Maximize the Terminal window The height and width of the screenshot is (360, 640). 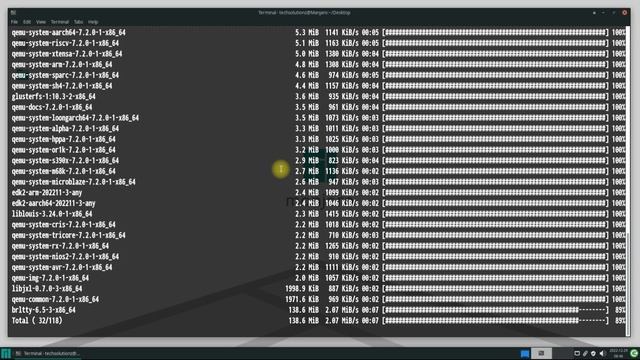(614, 13)
